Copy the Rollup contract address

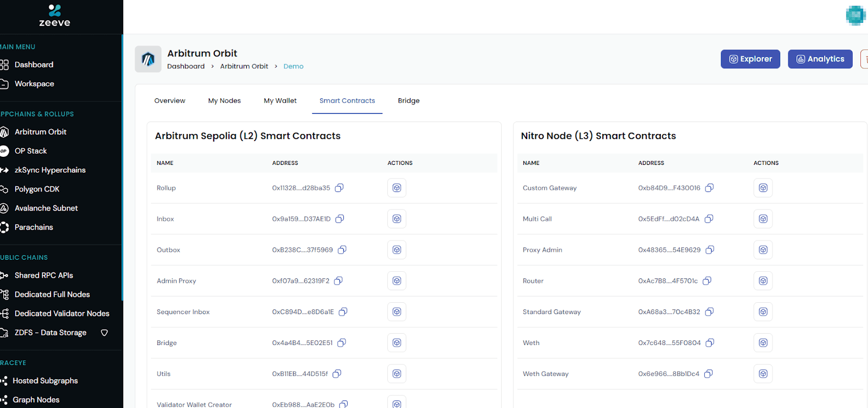340,188
